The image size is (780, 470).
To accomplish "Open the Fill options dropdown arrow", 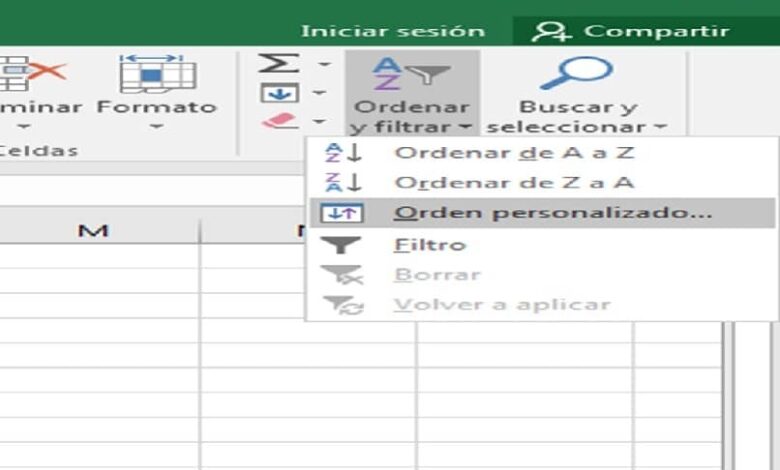I will tap(323, 93).
